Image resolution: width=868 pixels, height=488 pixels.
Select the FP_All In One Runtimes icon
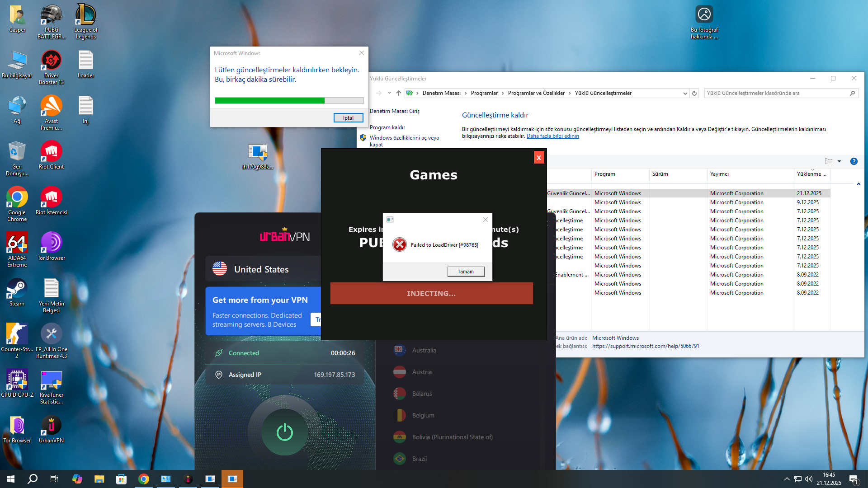pyautogui.click(x=51, y=341)
